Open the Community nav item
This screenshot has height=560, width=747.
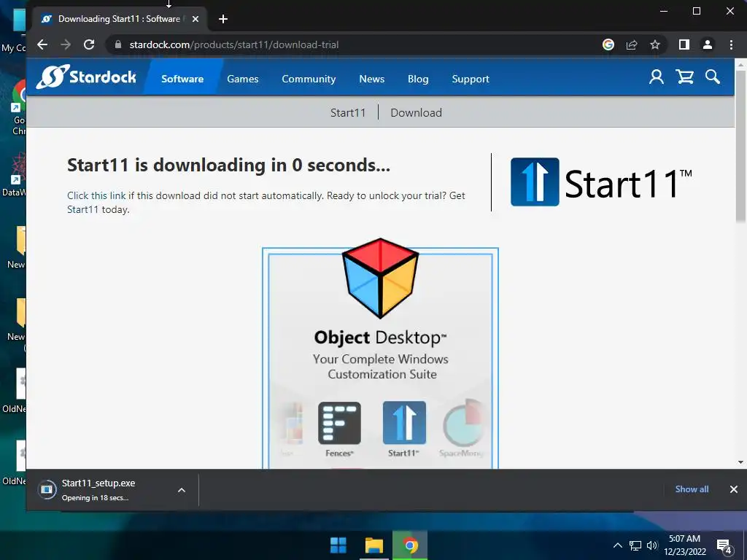pos(309,79)
